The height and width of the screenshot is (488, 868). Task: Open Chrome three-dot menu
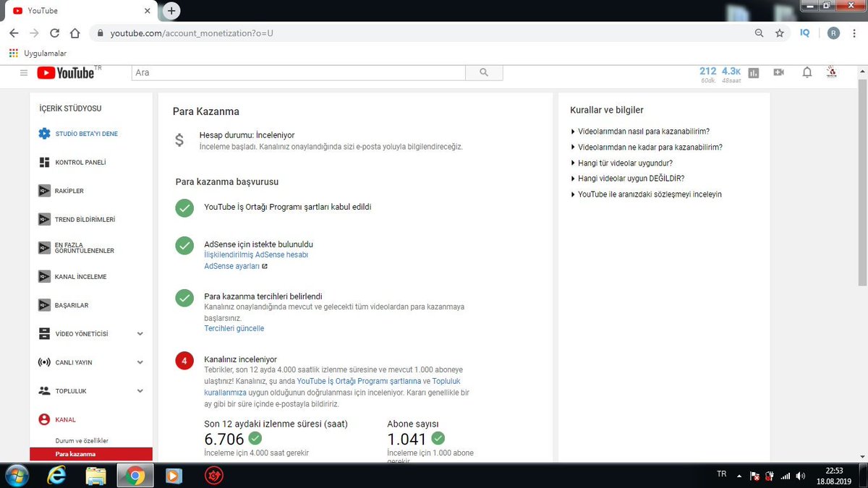coord(856,33)
